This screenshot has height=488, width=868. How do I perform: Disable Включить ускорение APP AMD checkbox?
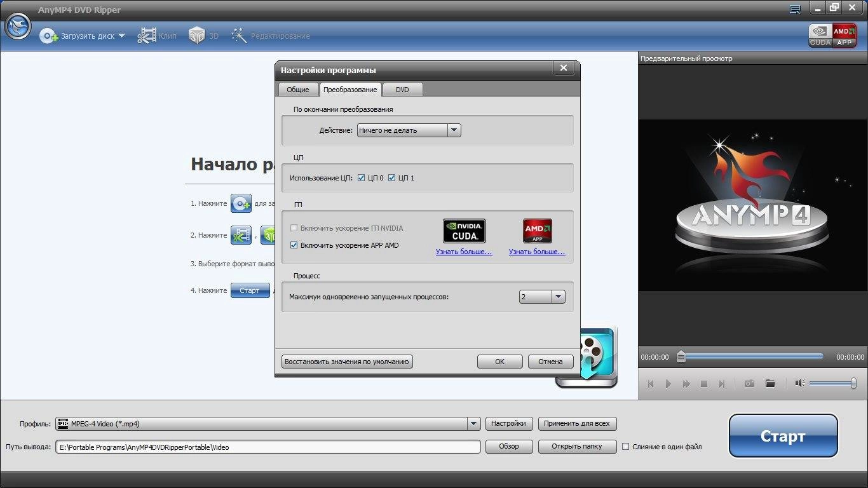pos(294,245)
